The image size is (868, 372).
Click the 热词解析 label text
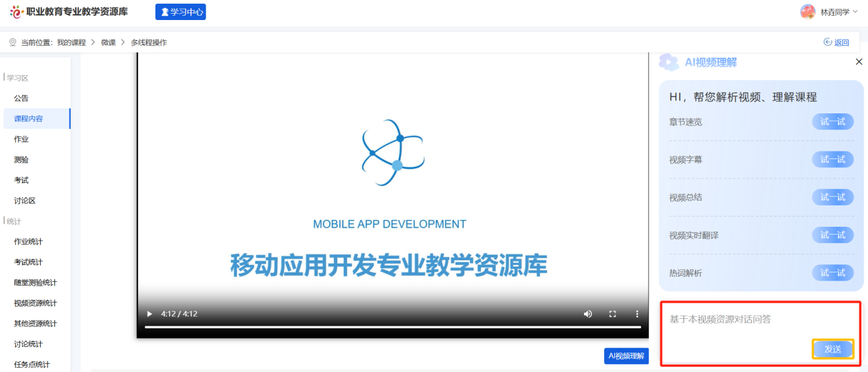[686, 273]
